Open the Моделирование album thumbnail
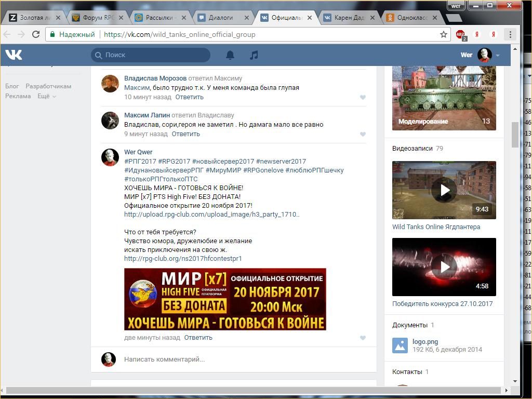Viewport: 532px width, 399px height. pyautogui.click(x=444, y=98)
